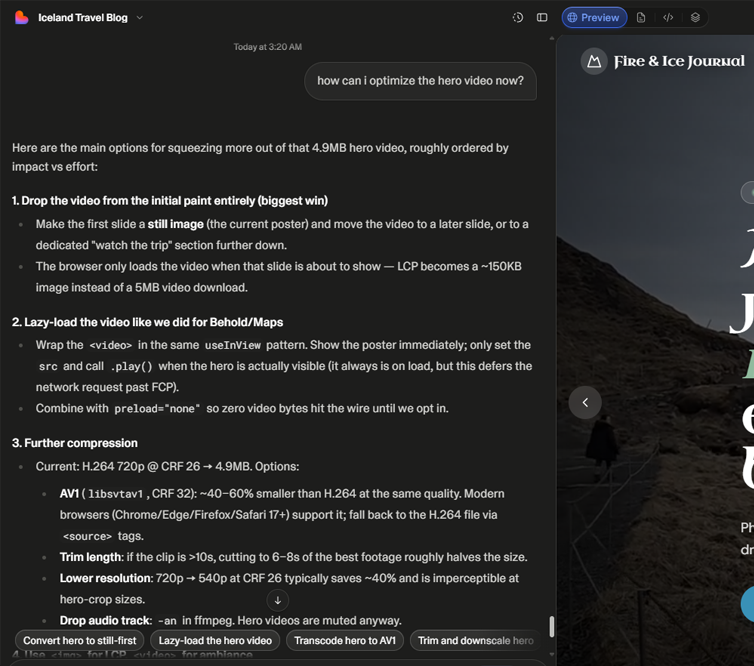Click the '.play()' code snippet
Viewport: 754px width, 666px height.
tap(131, 366)
